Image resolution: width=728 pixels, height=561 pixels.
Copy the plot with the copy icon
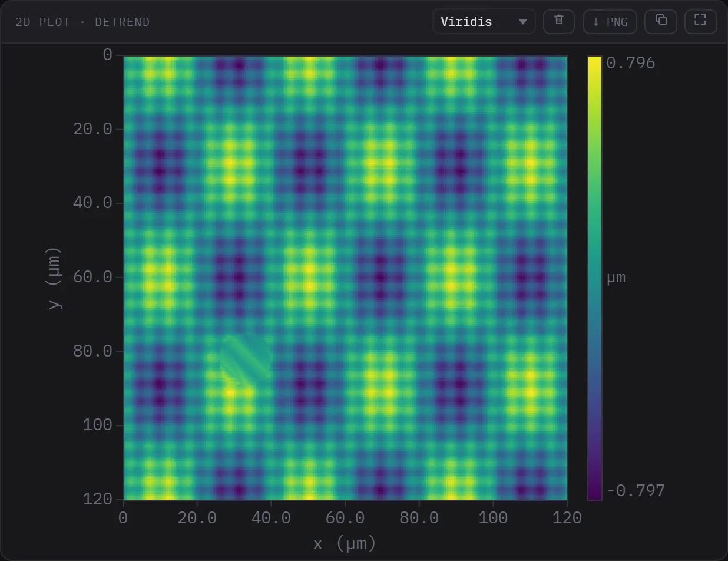click(x=661, y=22)
